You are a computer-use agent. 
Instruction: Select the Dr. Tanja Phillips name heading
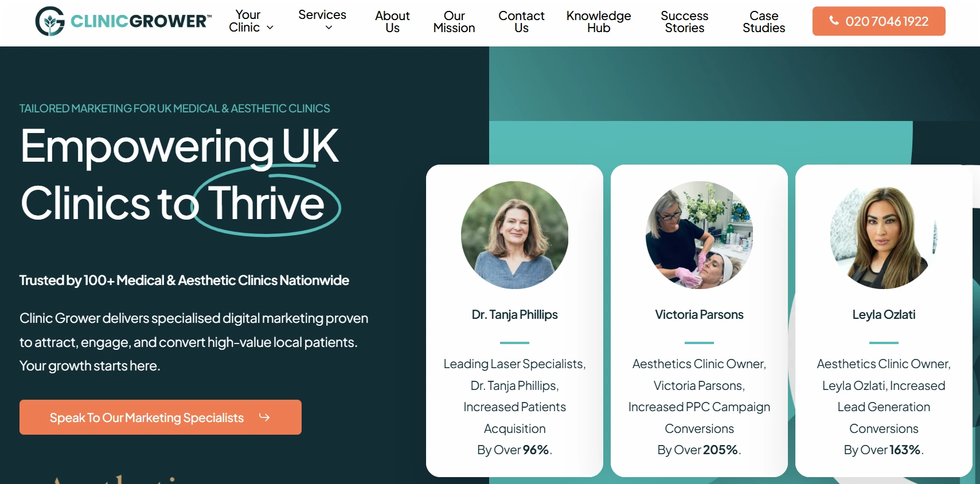(x=515, y=314)
